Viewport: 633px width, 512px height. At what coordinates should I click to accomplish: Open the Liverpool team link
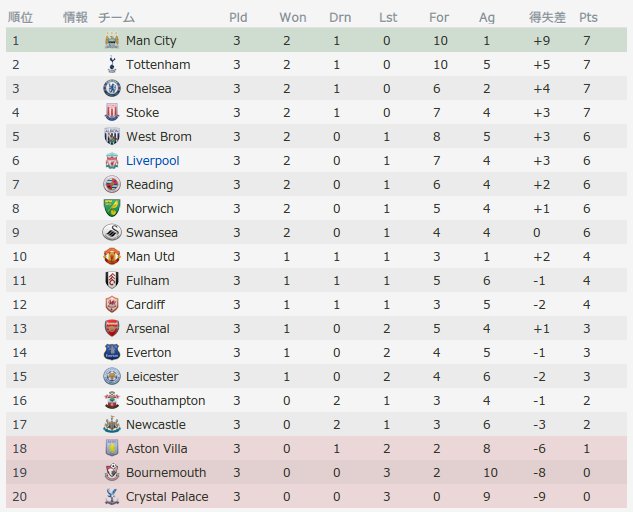coord(153,161)
